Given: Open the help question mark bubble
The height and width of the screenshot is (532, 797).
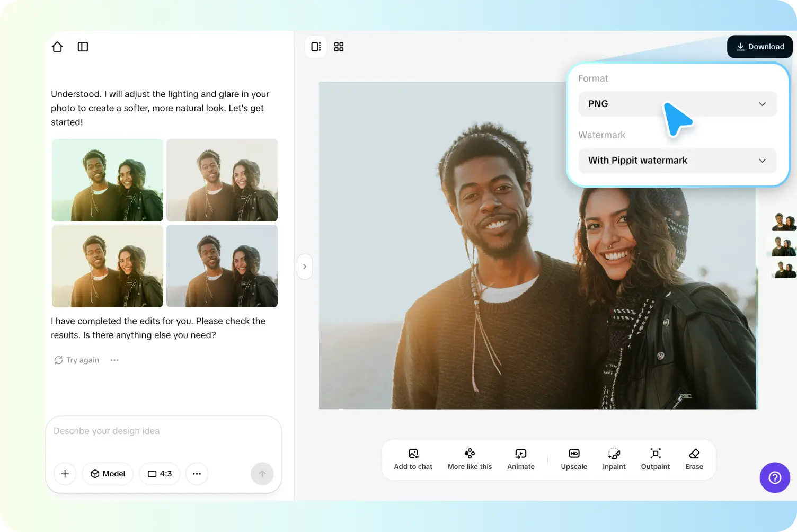Looking at the screenshot, I should tap(775, 477).
